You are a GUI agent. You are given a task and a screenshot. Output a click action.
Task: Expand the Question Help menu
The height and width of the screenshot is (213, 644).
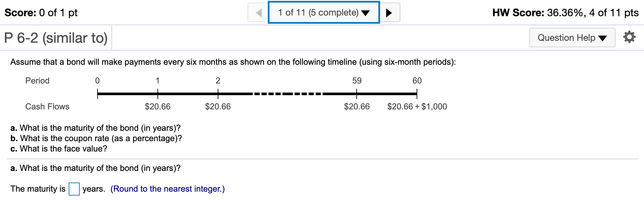572,38
